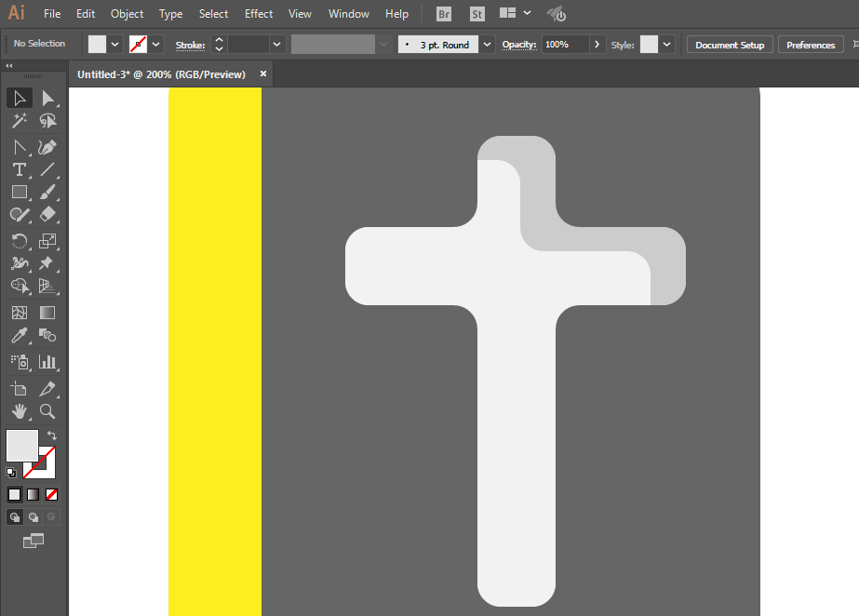Viewport: 859px width, 616px height.
Task: Open the Effect menu
Action: (259, 14)
